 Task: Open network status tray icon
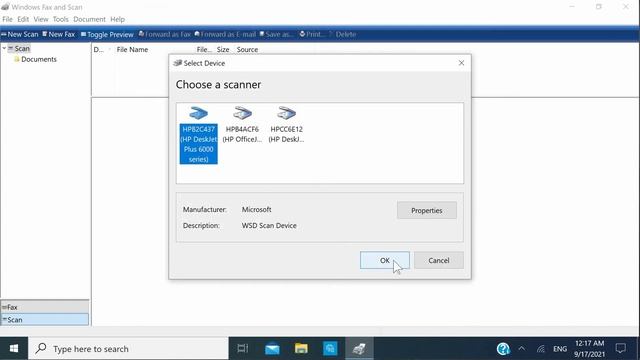[x=541, y=349]
